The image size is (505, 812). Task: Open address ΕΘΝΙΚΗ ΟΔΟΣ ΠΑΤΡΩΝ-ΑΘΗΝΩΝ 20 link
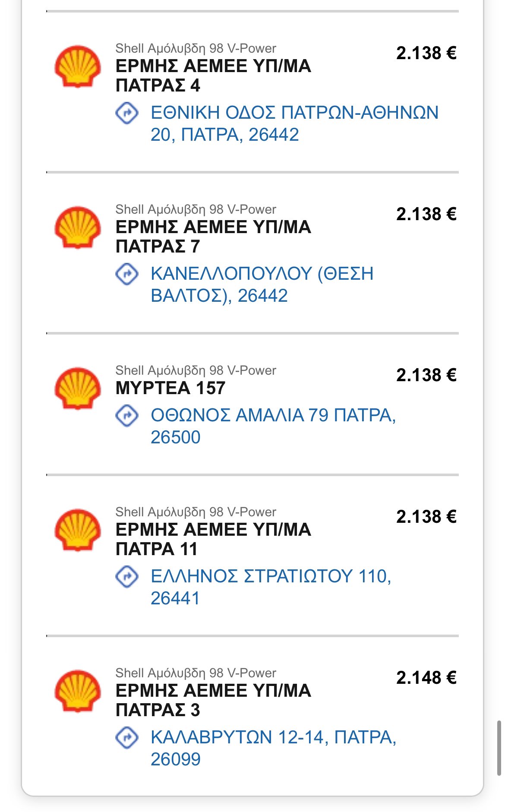[x=294, y=123]
